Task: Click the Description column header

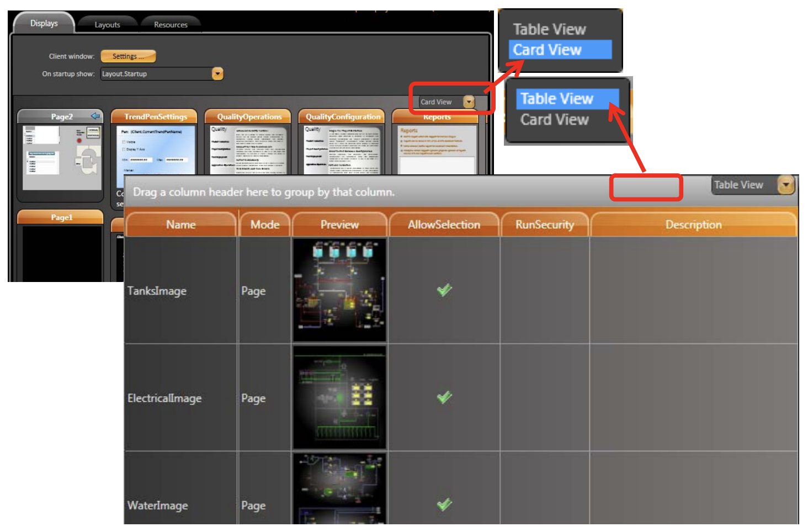Action: point(693,225)
